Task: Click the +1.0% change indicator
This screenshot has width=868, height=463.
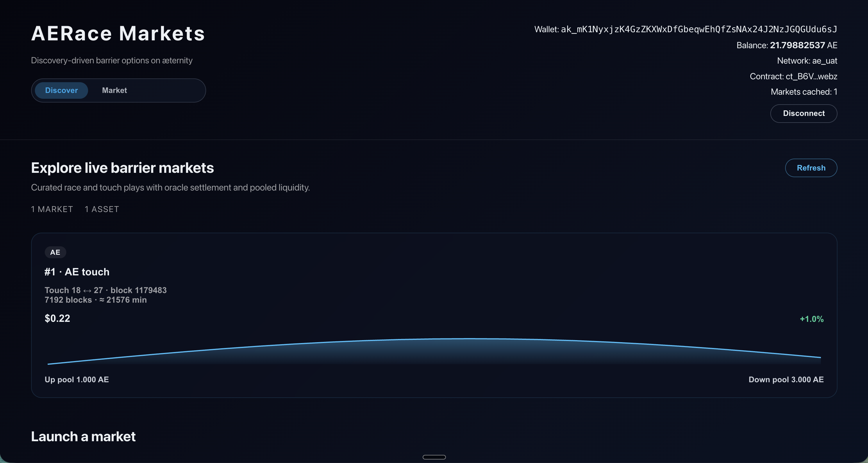Action: 811,319
